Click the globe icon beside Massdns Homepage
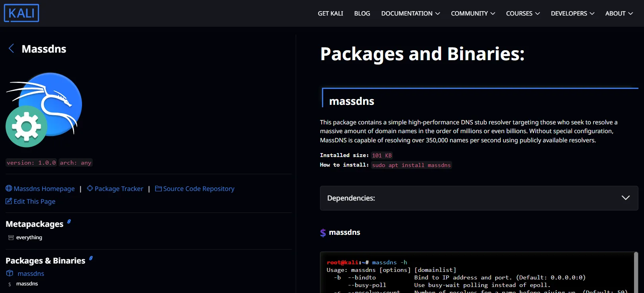644x293 pixels. pos(9,189)
